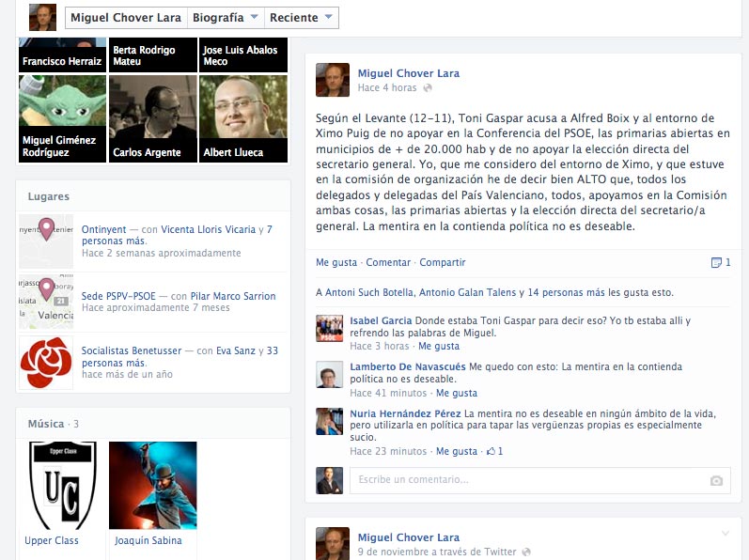This screenshot has width=749, height=560.
Task: Click the public globe icon on first post
Action: pyautogui.click(x=428, y=87)
